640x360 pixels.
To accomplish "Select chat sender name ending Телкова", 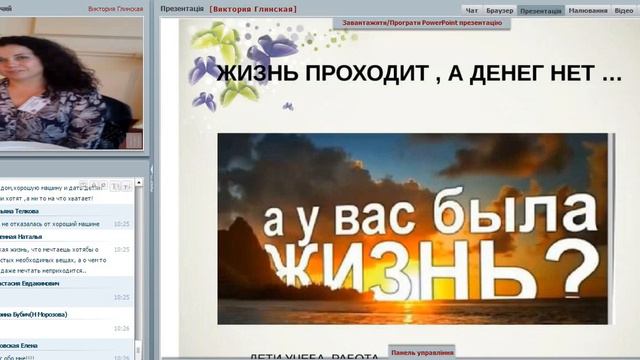I will coord(19,211).
